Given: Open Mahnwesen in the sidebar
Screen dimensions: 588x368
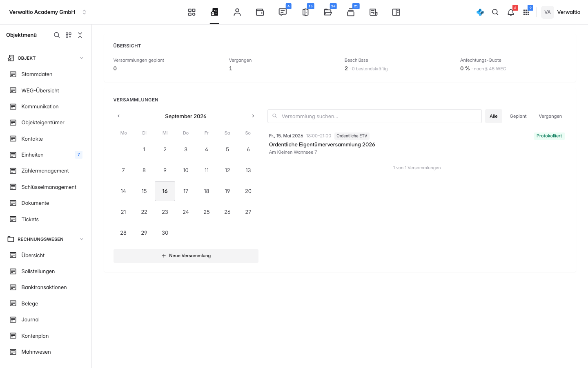Looking at the screenshot, I should click(x=46, y=352).
